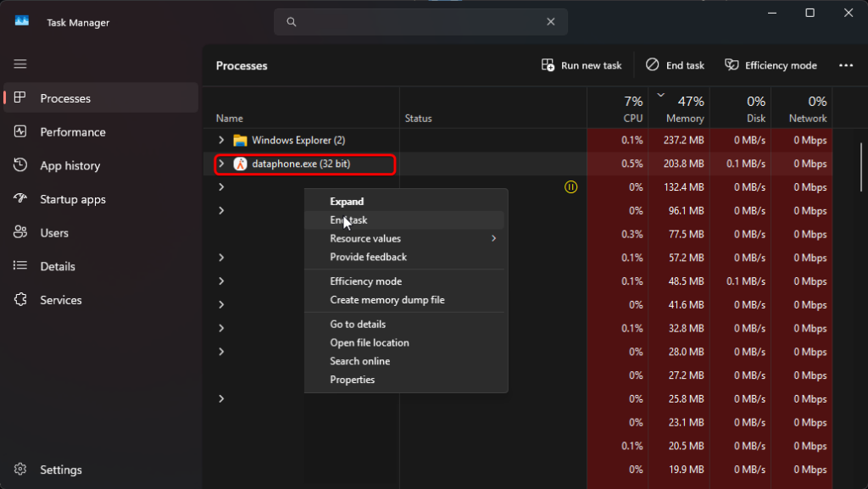Go to Startup apps via its icon
The width and height of the screenshot is (868, 489).
20,198
